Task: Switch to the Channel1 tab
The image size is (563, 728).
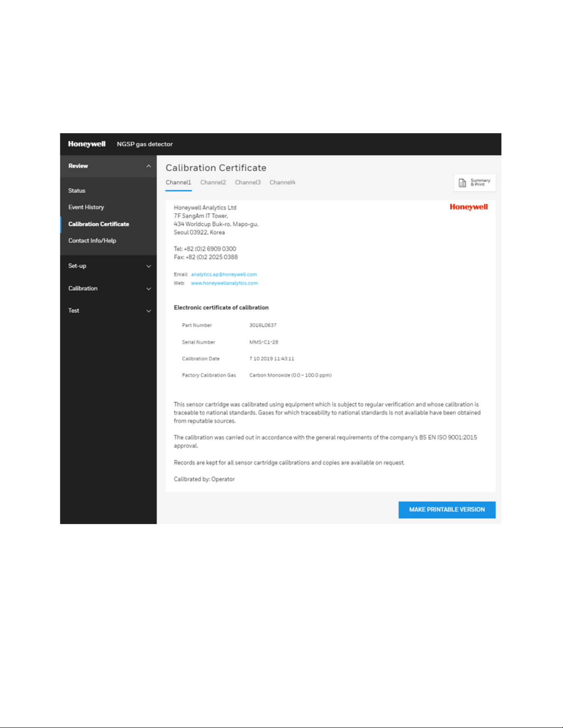Action: point(178,182)
